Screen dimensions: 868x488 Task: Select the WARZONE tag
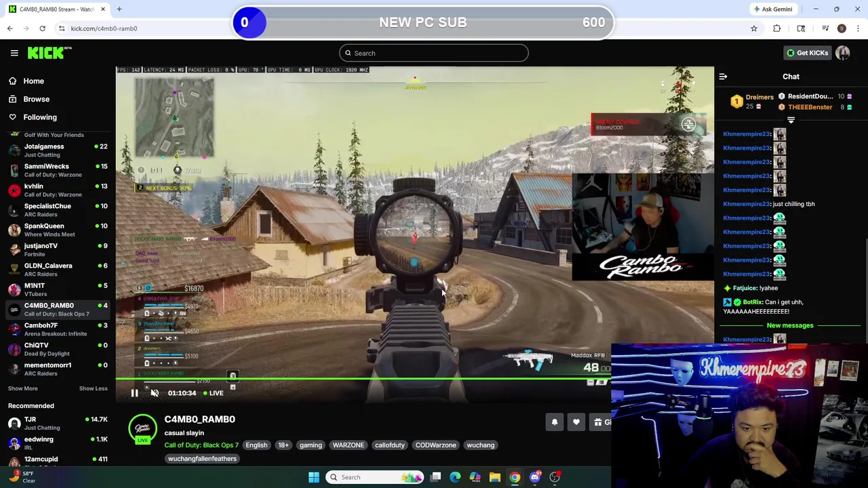[349, 445]
